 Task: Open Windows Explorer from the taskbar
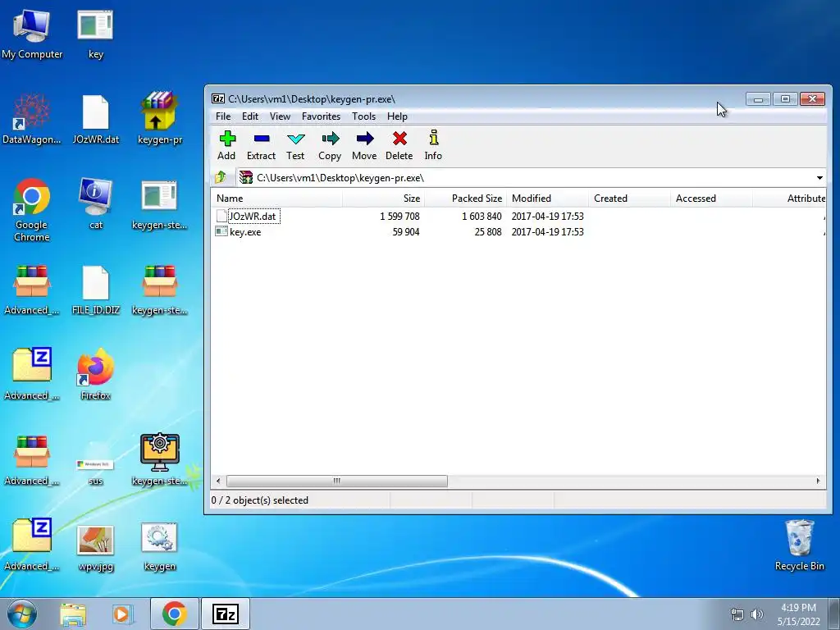coord(73,614)
